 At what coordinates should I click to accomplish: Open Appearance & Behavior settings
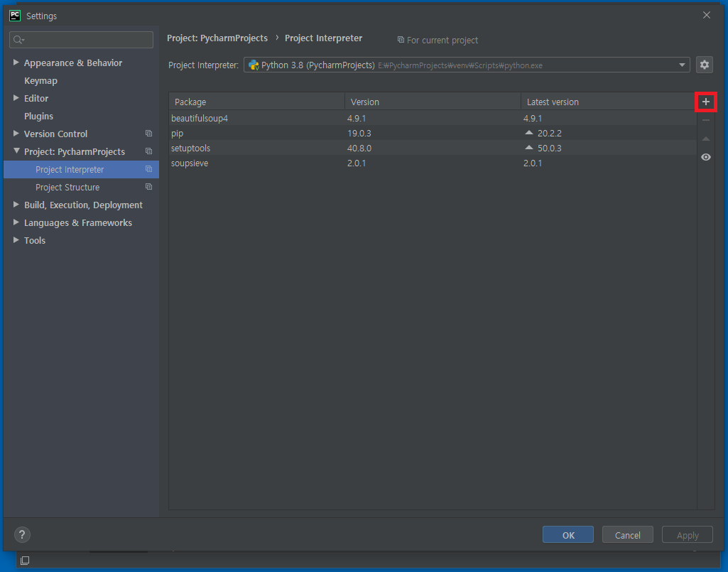(73, 63)
